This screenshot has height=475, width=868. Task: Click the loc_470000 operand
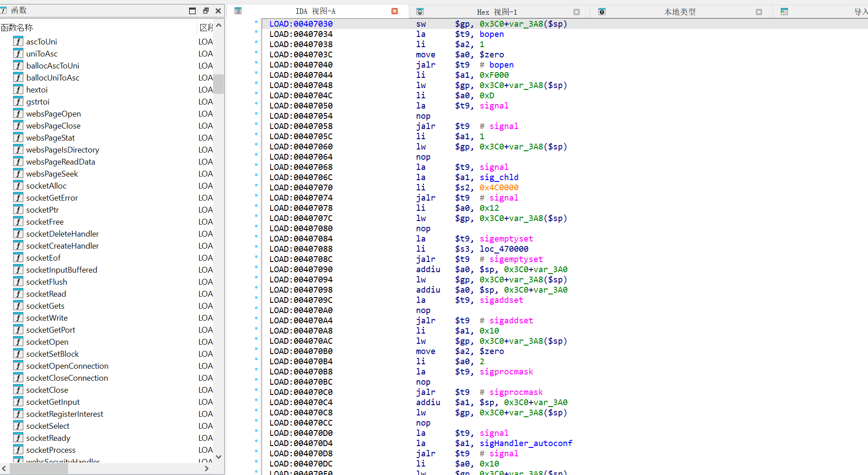tap(504, 249)
